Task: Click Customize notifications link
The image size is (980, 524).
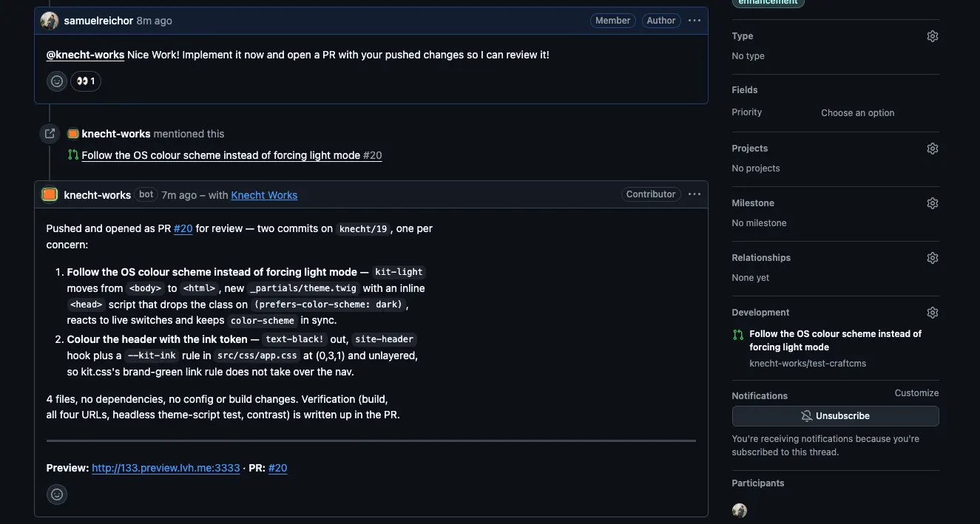Action: point(916,393)
